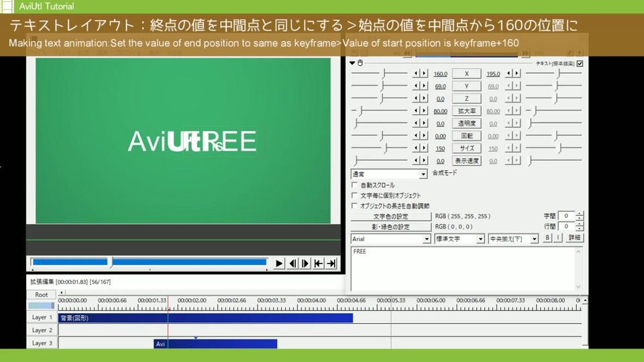Enable 自動スクロール checkbox
This screenshot has width=644, height=362.
[355, 185]
